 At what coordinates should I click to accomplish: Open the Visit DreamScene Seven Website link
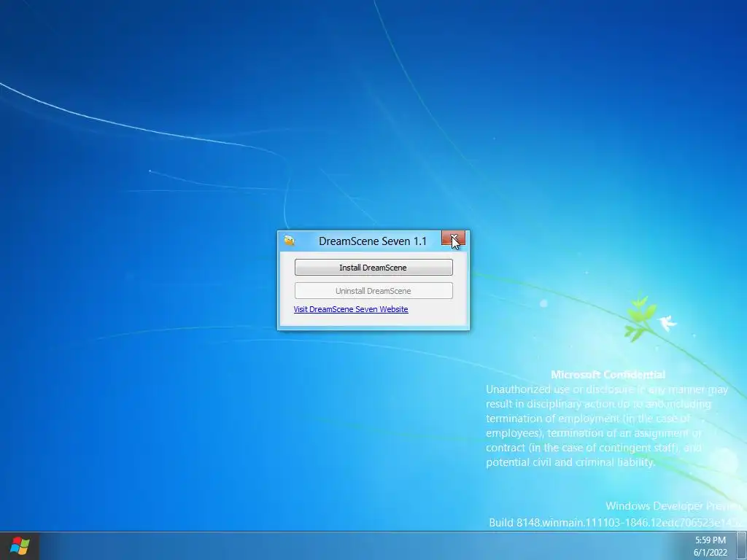click(x=351, y=309)
